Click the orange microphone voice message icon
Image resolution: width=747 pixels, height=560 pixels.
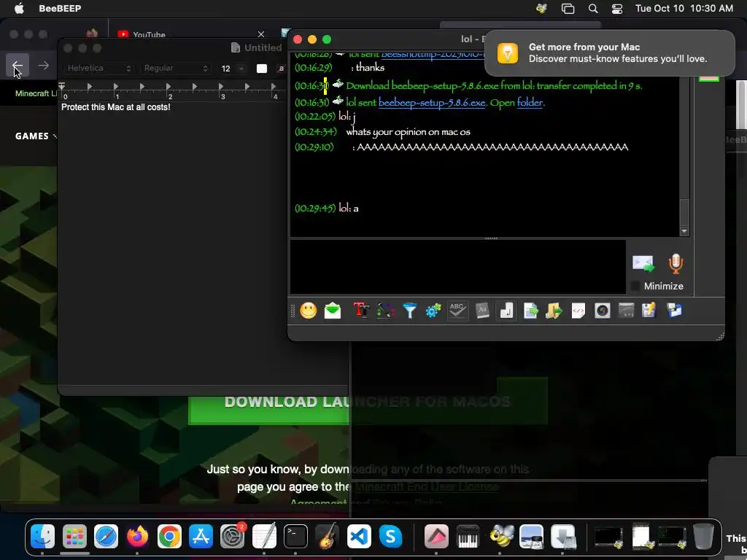[676, 263]
